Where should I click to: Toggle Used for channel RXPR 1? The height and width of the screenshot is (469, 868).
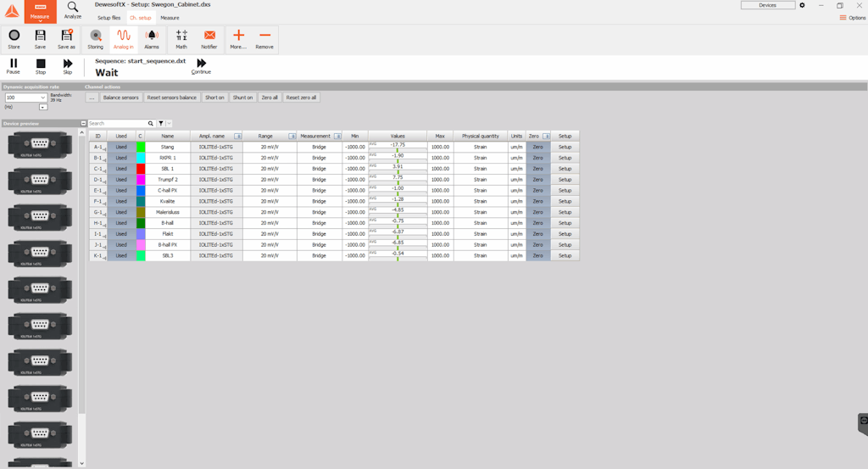(121, 158)
